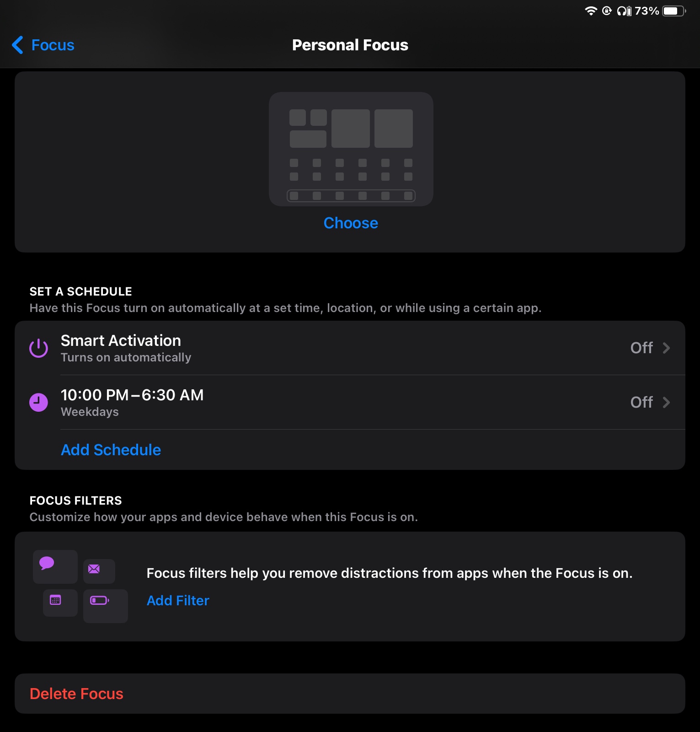
Task: Tap Add Schedule
Action: pyautogui.click(x=111, y=450)
